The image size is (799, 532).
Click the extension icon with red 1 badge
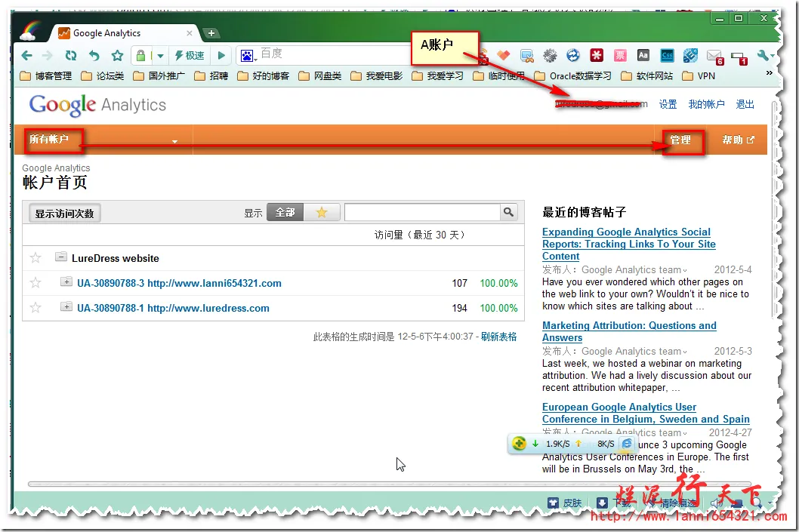[739, 57]
